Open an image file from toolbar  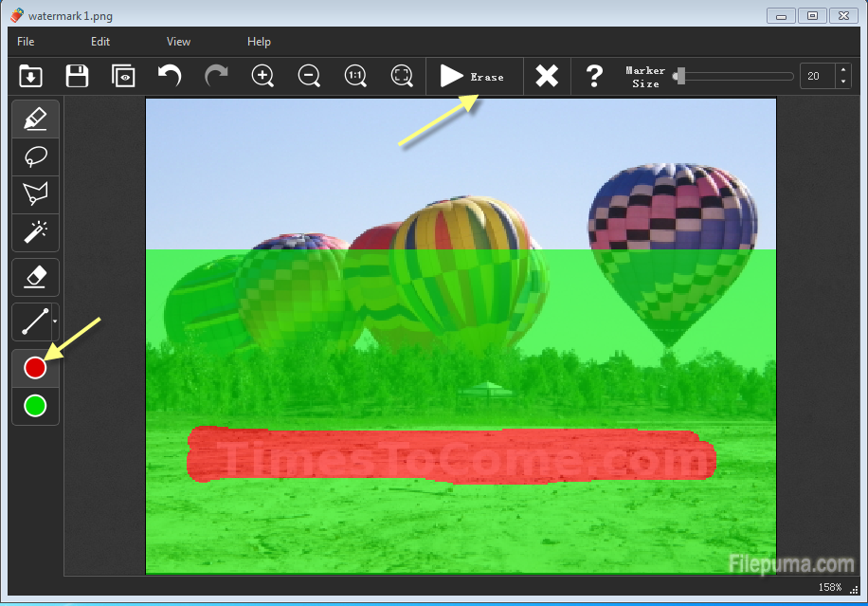tap(30, 77)
